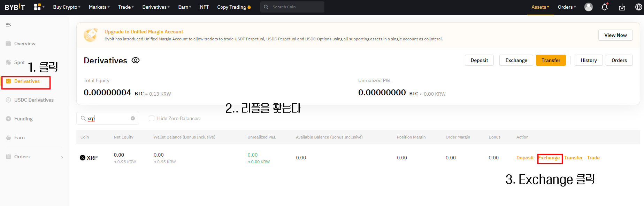Click the XRP coin icon
Viewport: 644px width, 206px height.
[83, 158]
